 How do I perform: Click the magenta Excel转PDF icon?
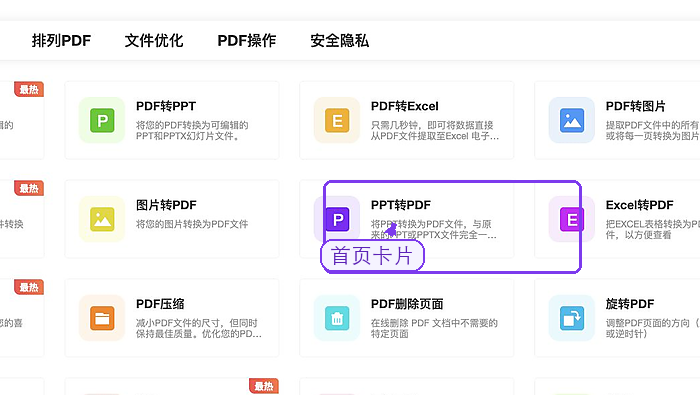[x=572, y=219]
